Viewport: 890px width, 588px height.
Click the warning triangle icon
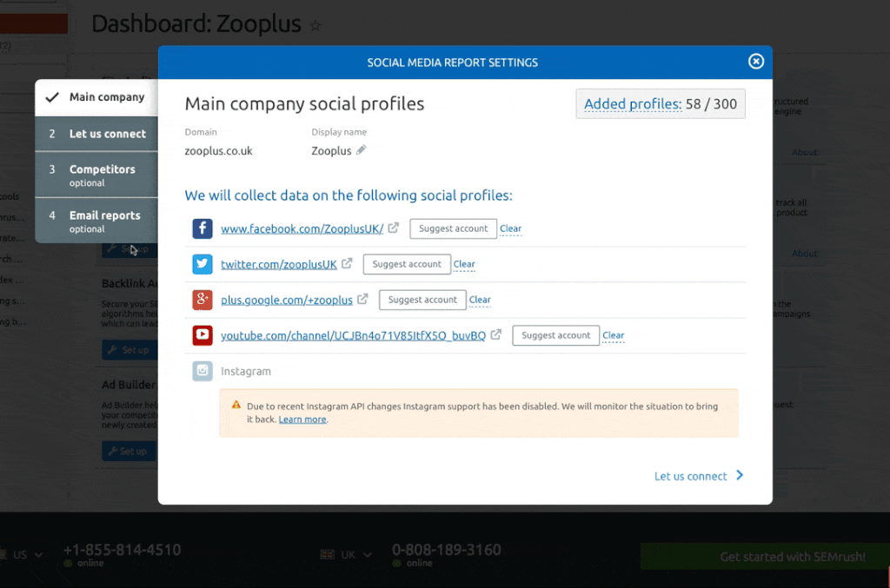click(x=236, y=405)
